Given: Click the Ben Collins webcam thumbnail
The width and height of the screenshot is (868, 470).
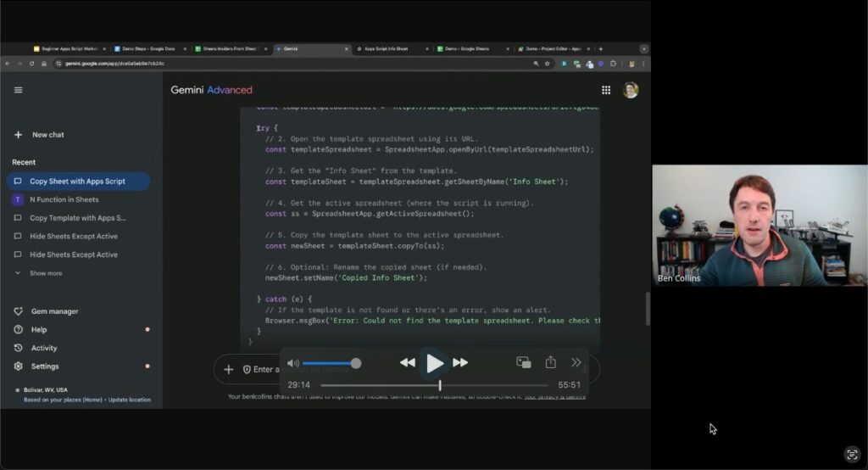Looking at the screenshot, I should click(x=759, y=225).
